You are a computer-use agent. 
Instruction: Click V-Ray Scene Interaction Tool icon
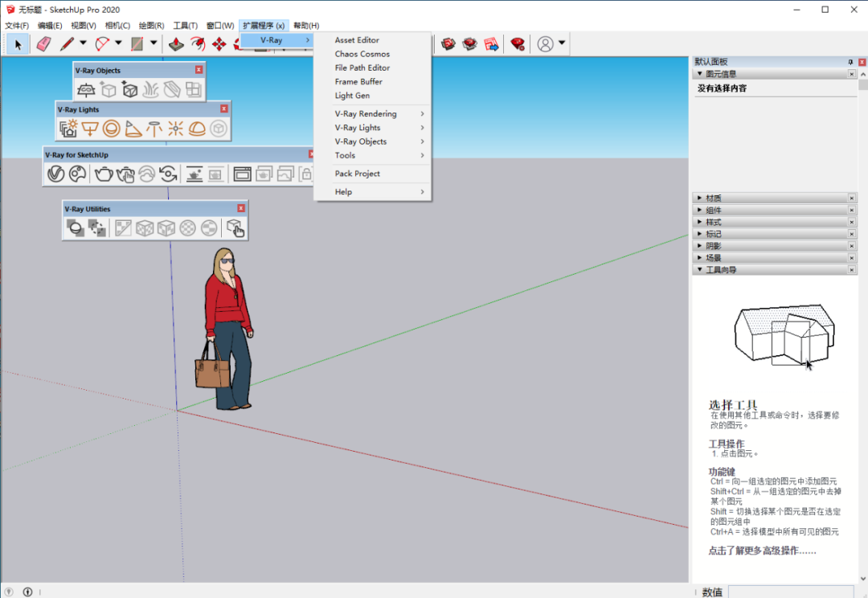click(x=235, y=227)
